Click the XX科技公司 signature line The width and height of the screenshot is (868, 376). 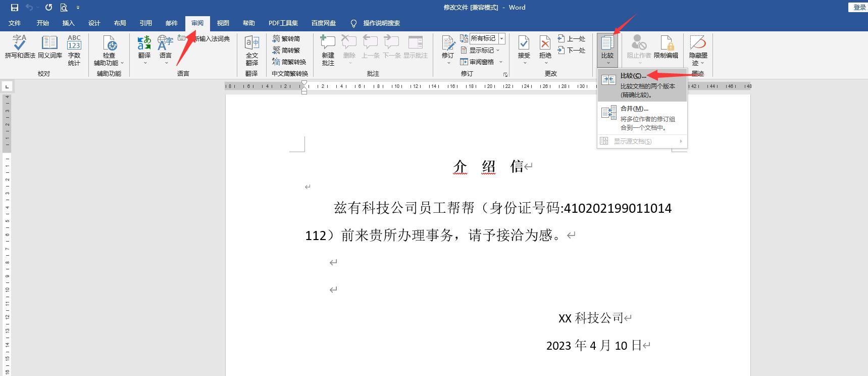pyautogui.click(x=591, y=318)
